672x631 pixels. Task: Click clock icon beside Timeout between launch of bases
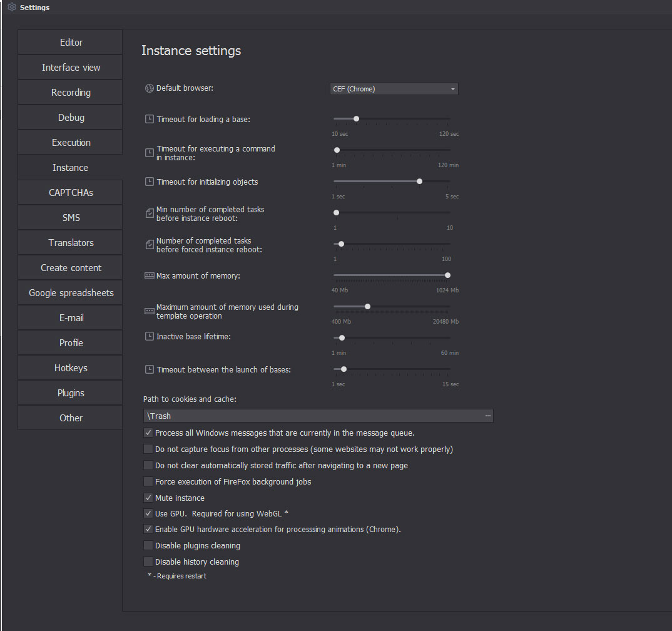[149, 369]
